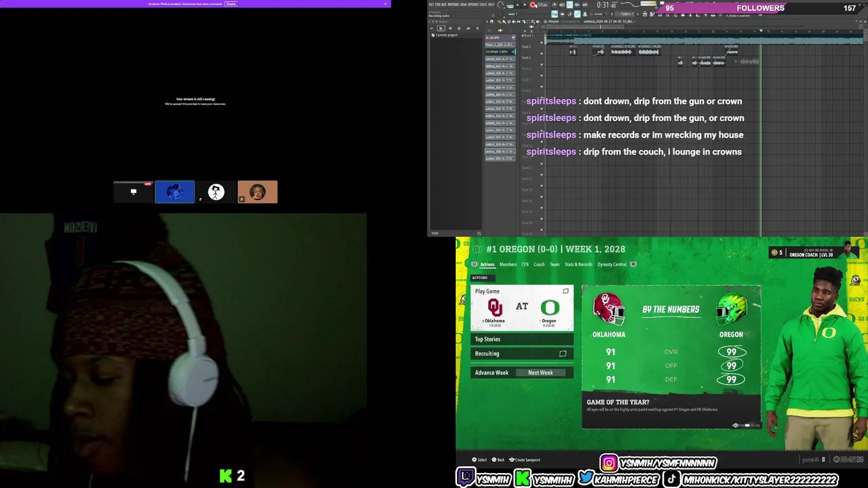Click the FL Studio play button
This screenshot has height=488, width=868.
[x=518, y=5]
